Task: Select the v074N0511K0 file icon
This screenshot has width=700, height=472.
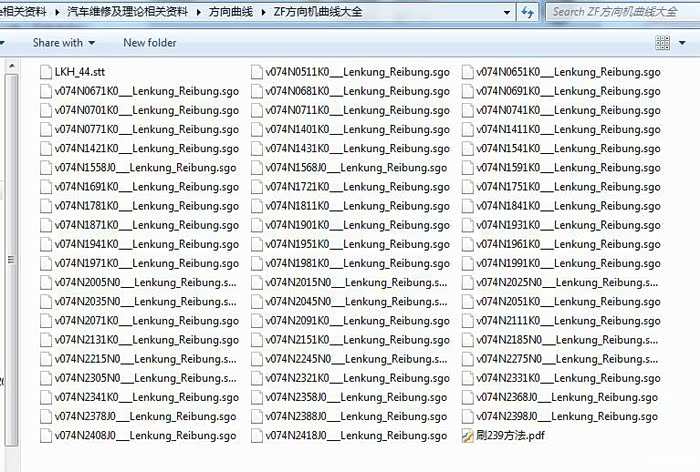Action: 257,72
